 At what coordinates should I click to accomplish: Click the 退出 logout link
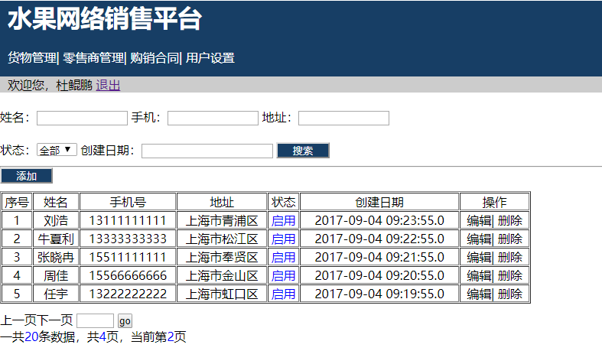point(108,85)
